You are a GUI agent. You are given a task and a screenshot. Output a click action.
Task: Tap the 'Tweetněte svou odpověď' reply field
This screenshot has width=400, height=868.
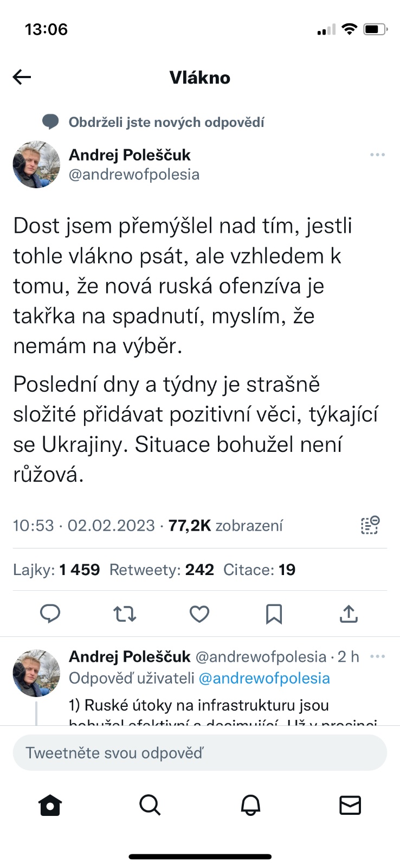tap(199, 753)
